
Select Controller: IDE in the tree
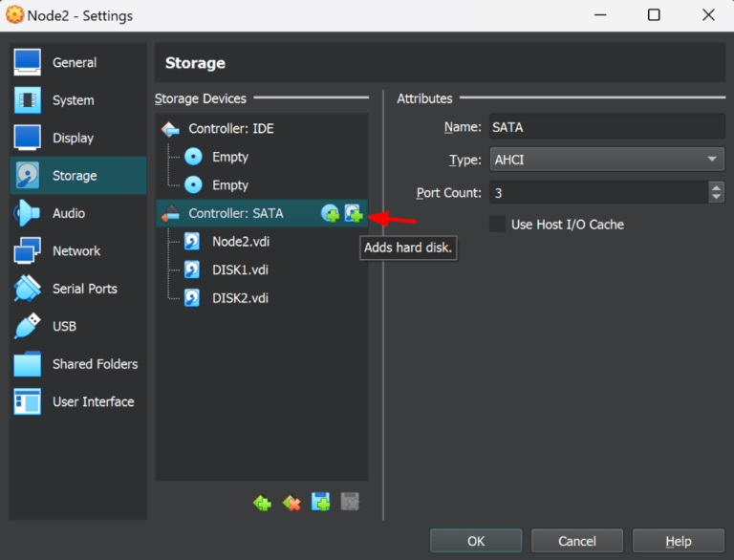click(x=230, y=129)
